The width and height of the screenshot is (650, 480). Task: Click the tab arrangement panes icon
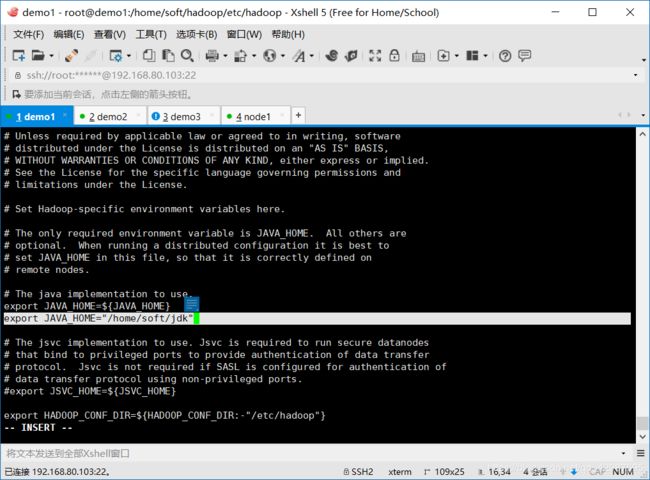point(472,56)
